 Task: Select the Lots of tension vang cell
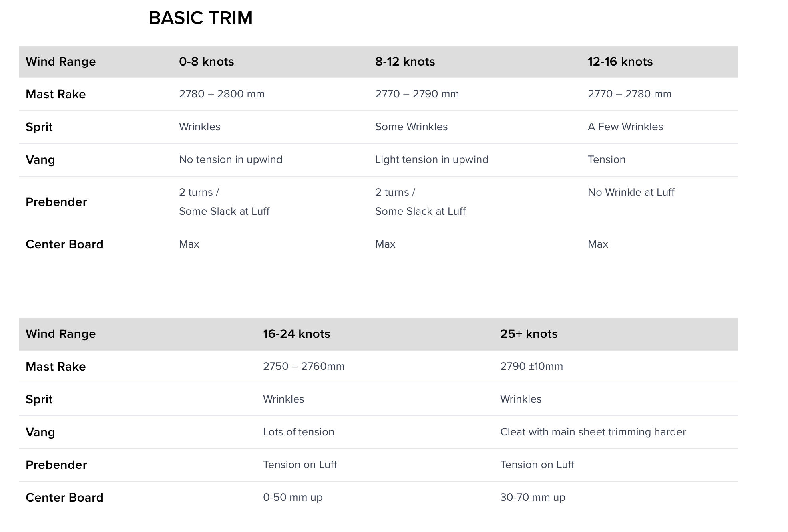[x=298, y=432]
